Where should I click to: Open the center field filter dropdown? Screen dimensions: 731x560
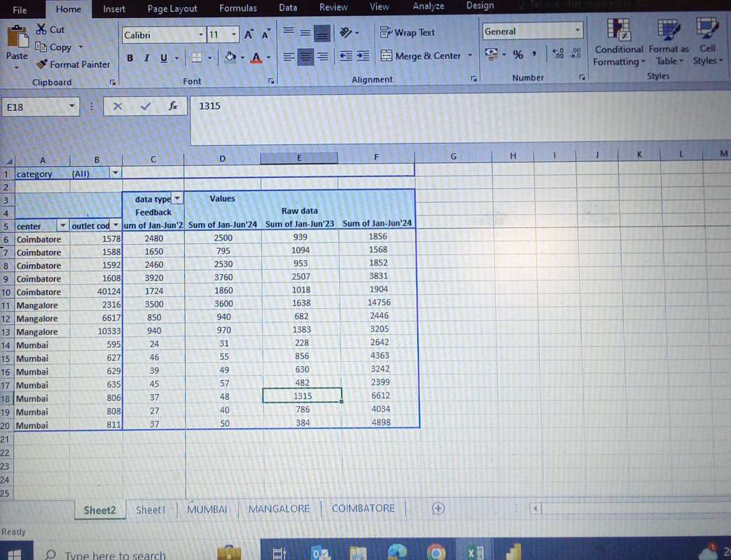63,226
